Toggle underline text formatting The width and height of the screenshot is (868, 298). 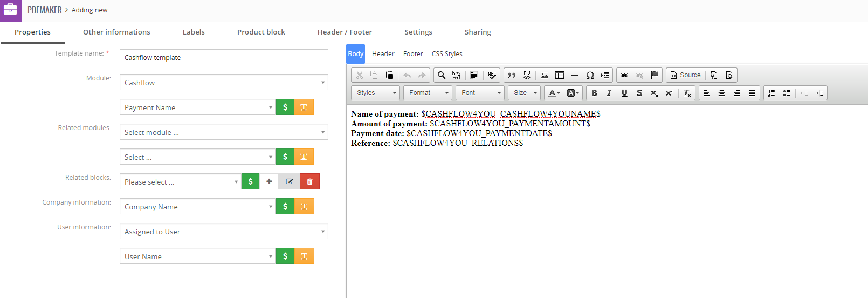[624, 93]
